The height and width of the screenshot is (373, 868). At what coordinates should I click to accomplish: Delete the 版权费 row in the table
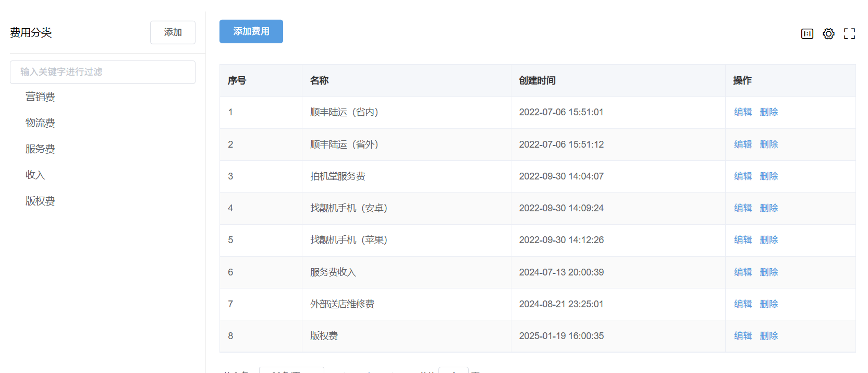point(768,336)
